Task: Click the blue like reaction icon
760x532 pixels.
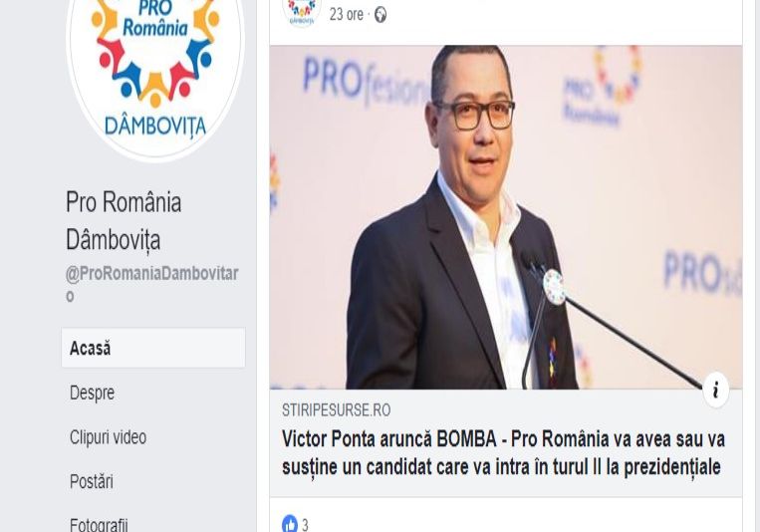Action: click(290, 524)
